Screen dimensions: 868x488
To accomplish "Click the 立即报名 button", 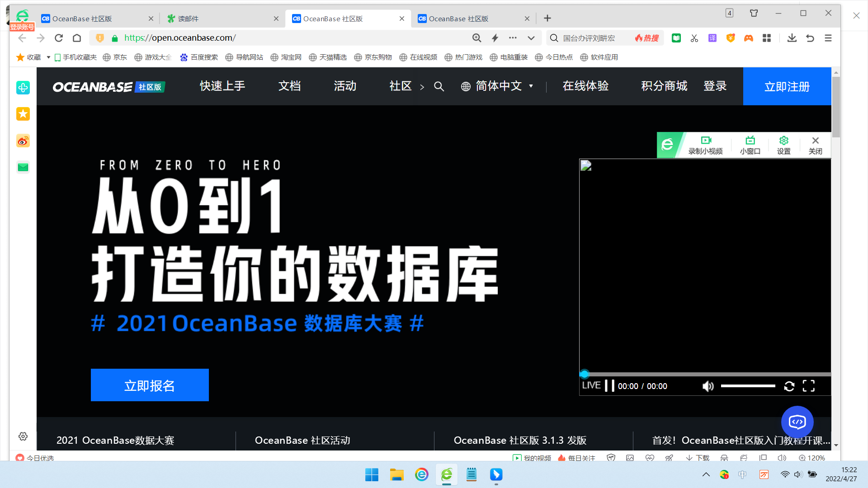I will tap(150, 385).
